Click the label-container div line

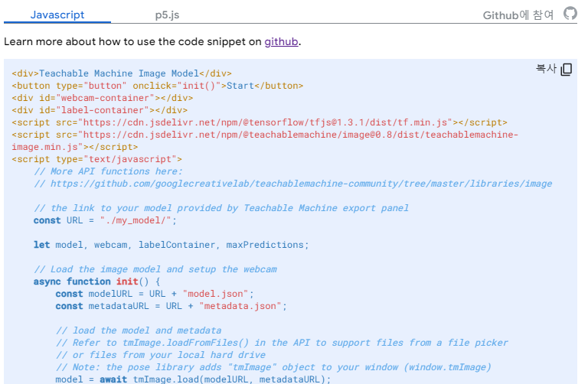pyautogui.click(x=100, y=110)
